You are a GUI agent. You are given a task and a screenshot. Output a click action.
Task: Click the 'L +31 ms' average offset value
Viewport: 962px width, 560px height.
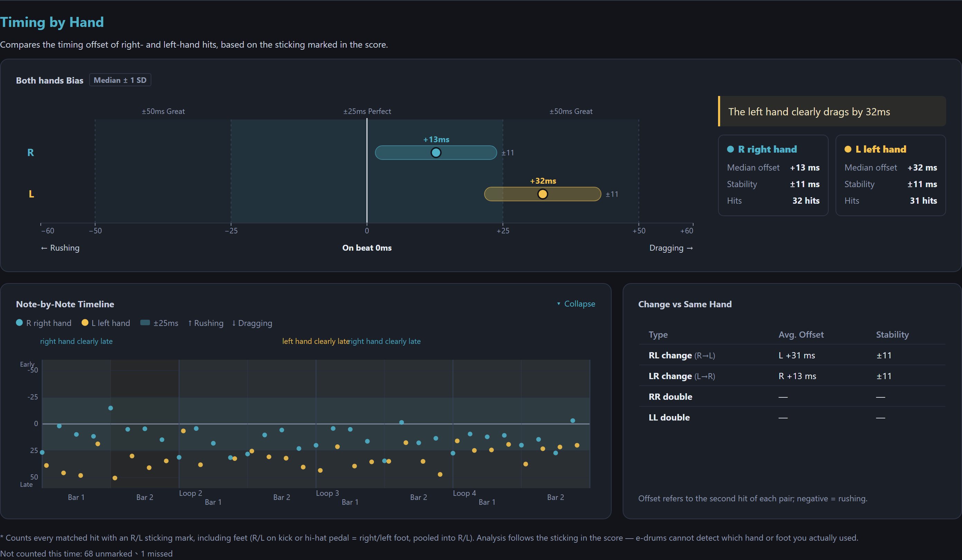[x=797, y=355]
